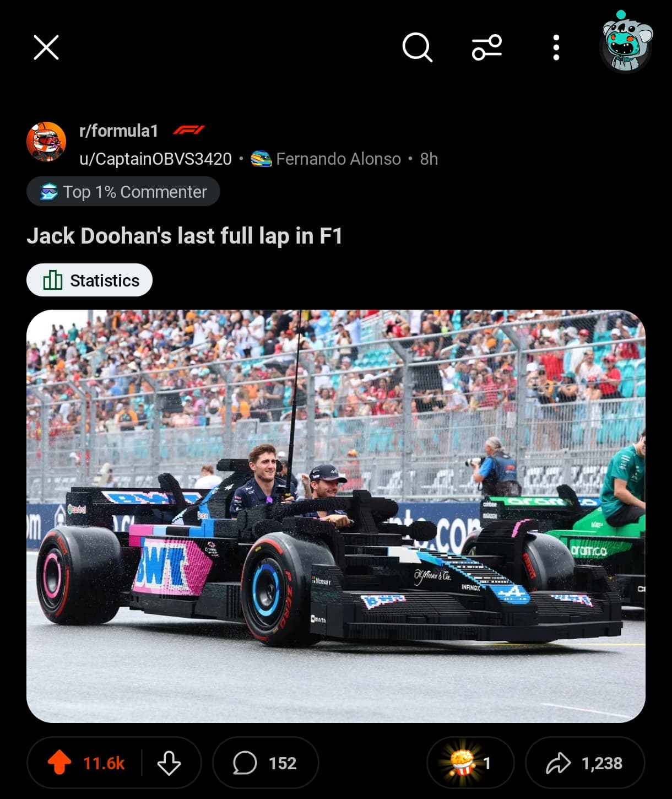Tap the post title about Jack Doohan

coord(185,236)
